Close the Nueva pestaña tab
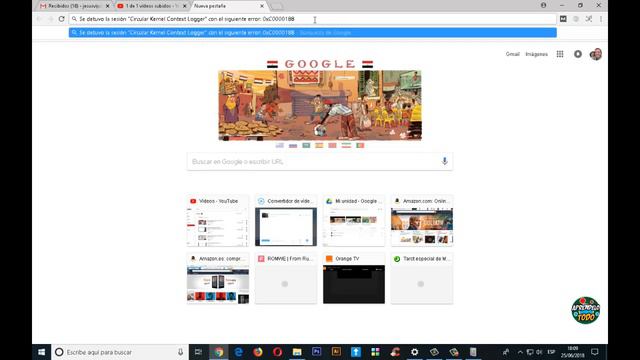 coord(262,6)
